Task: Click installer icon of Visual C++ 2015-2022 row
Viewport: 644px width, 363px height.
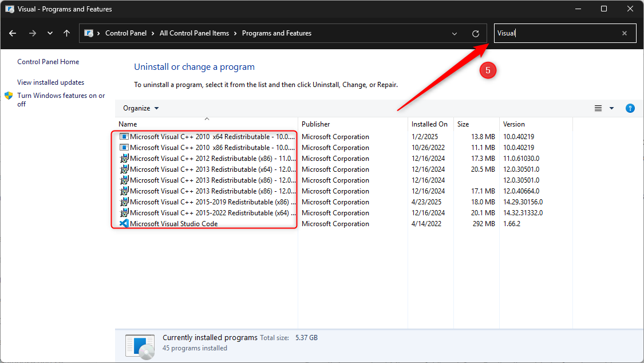Action: point(124,212)
